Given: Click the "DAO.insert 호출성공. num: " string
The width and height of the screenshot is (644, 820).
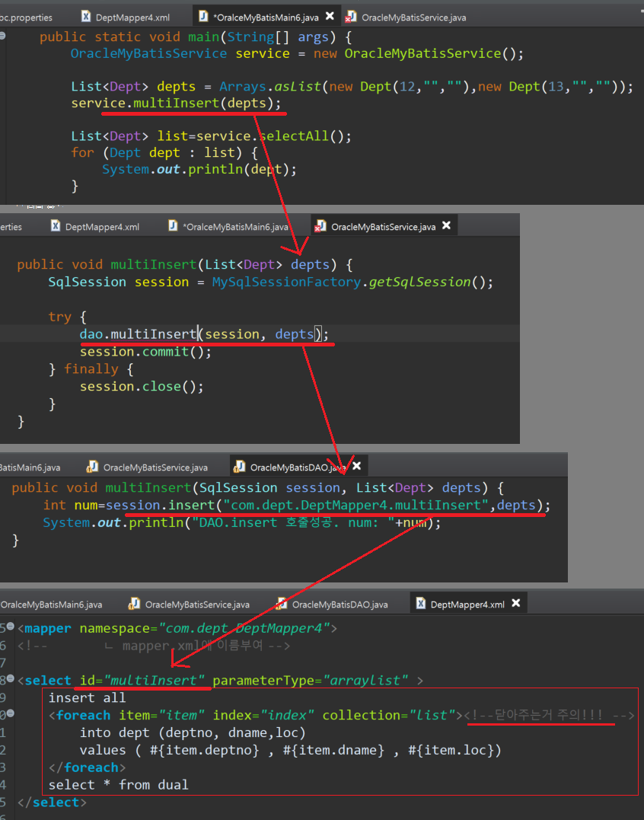Looking at the screenshot, I should tap(293, 523).
